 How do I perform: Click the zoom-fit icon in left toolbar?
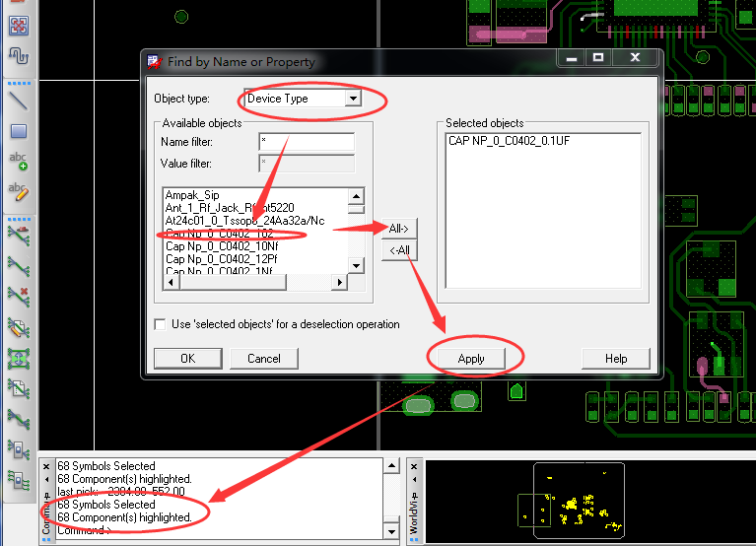(x=19, y=25)
